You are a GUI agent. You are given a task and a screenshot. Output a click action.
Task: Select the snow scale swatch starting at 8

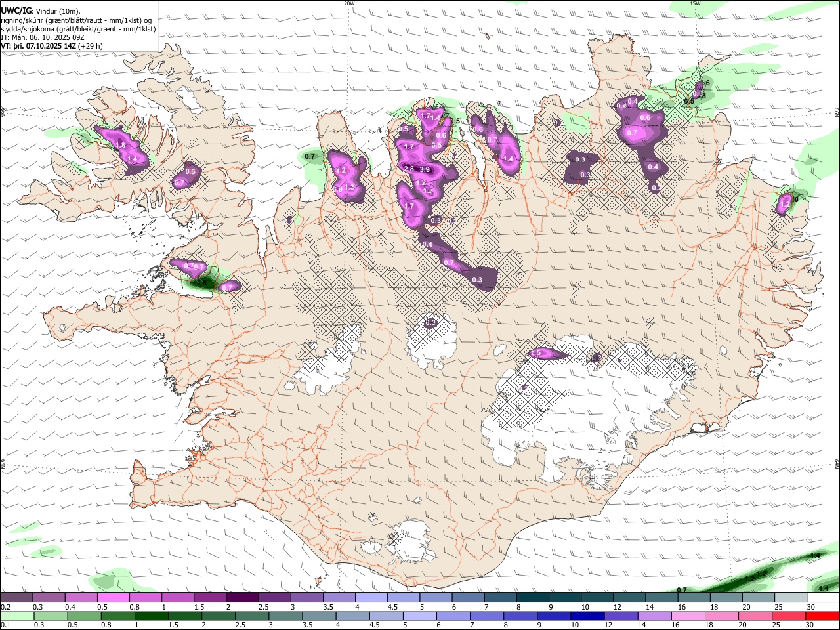point(532,598)
